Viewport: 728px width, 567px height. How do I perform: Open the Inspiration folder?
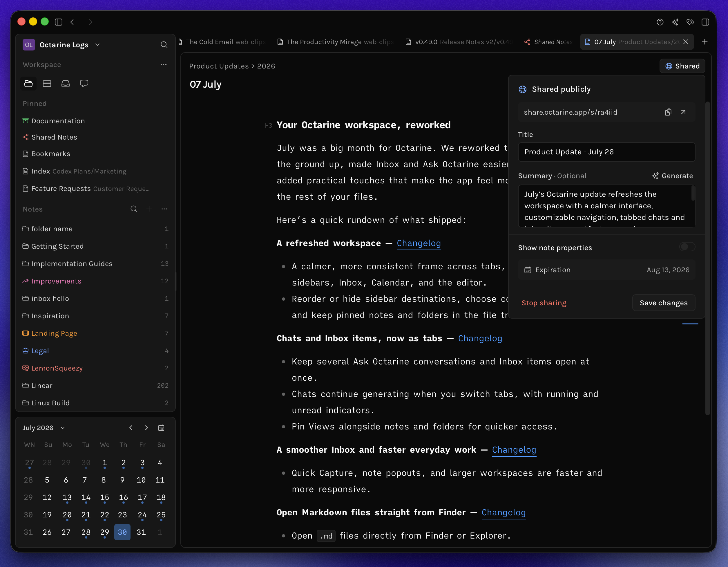coord(95,316)
